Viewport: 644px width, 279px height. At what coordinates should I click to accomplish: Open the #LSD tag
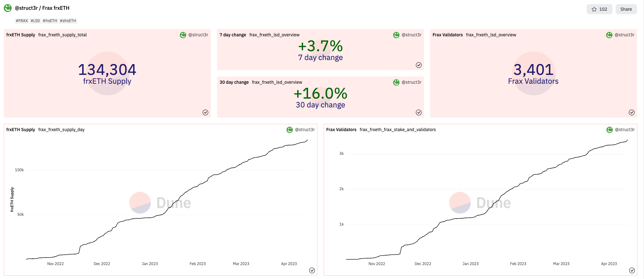point(35,21)
